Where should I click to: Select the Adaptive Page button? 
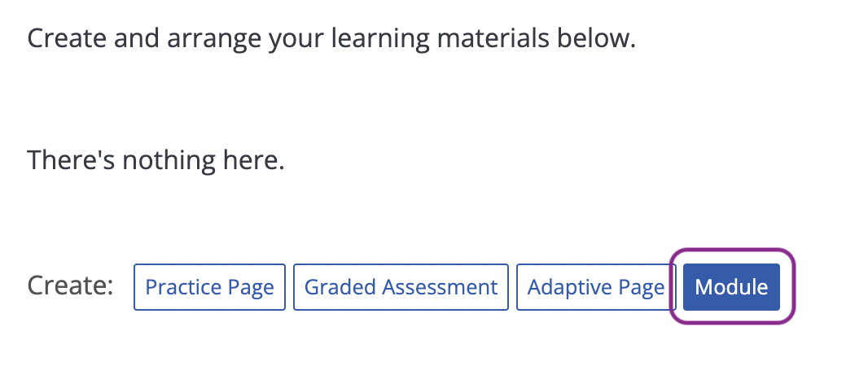tap(595, 287)
